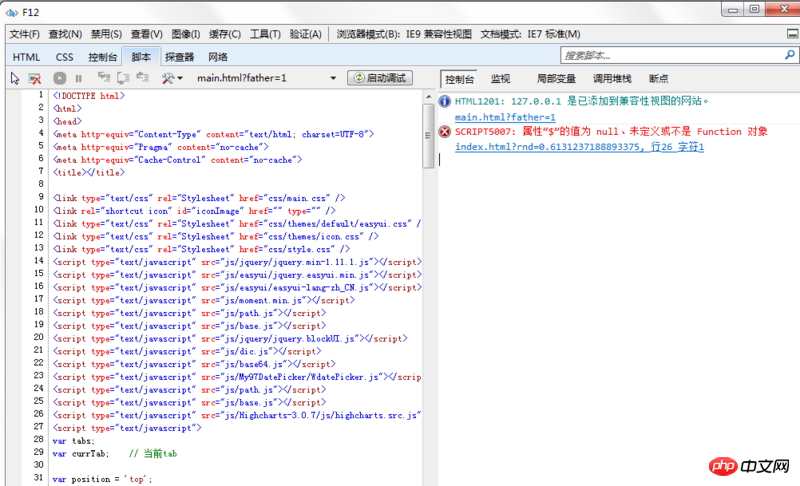Click the script pane scroll up arrow

428,96
